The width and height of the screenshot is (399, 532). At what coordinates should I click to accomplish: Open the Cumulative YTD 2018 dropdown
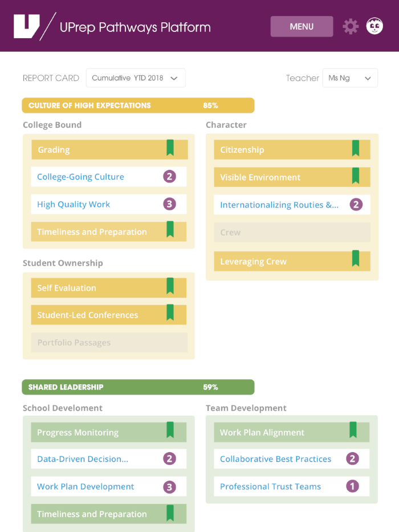[x=136, y=78]
